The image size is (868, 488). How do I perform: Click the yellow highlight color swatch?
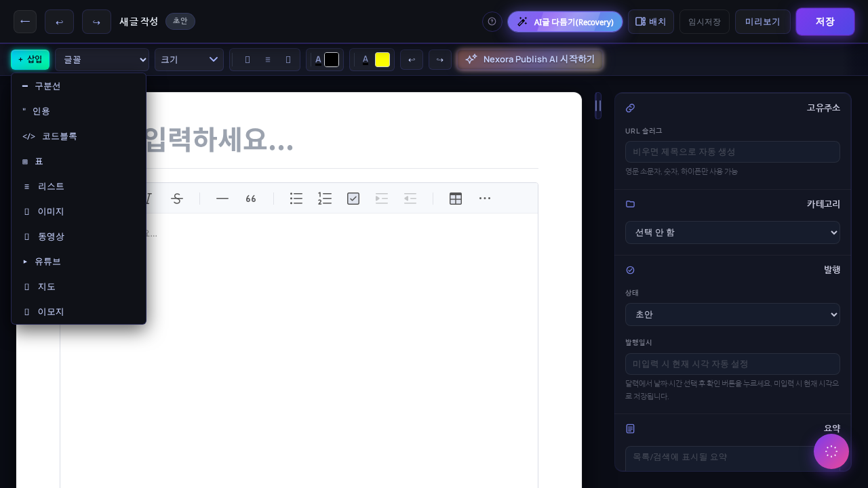point(382,60)
